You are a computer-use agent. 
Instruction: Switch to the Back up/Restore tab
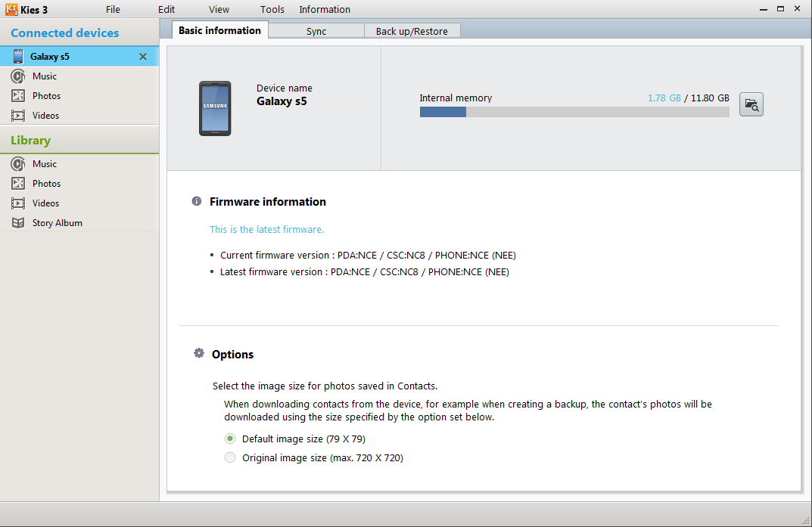(x=412, y=30)
